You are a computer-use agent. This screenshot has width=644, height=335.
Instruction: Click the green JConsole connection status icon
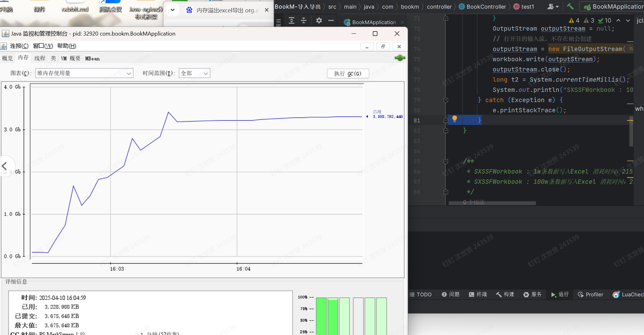pyautogui.click(x=400, y=58)
